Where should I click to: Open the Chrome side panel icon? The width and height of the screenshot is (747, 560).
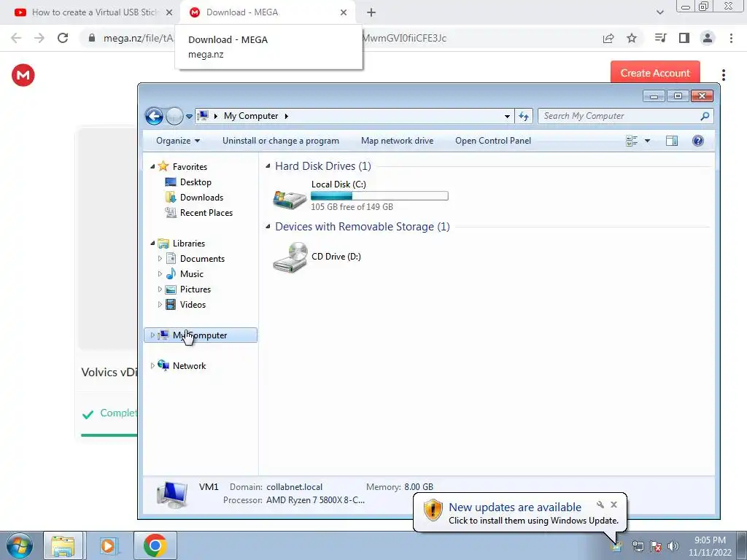point(684,38)
